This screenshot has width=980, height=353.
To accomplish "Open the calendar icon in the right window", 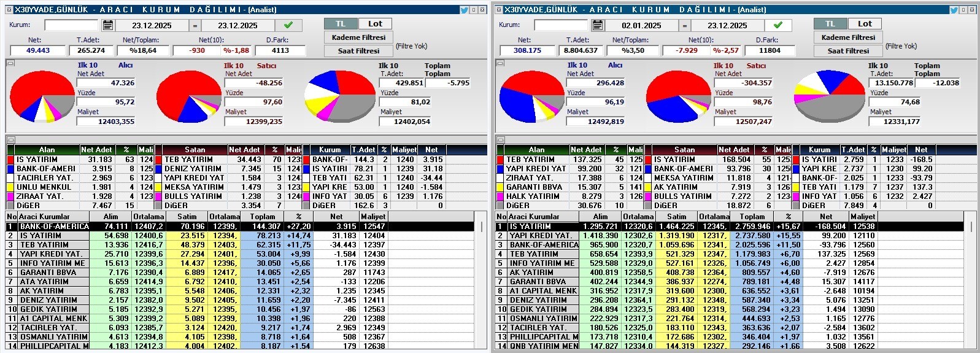I will [598, 25].
